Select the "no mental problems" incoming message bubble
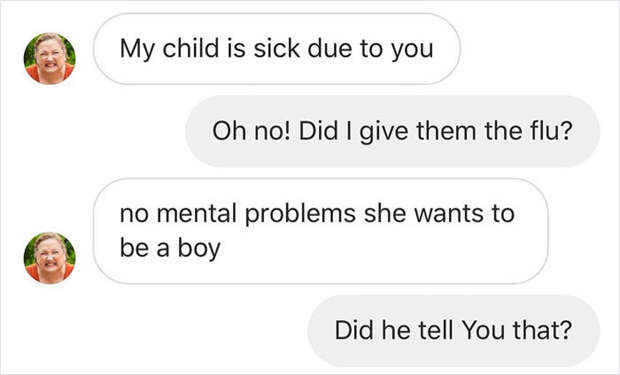 point(321,231)
